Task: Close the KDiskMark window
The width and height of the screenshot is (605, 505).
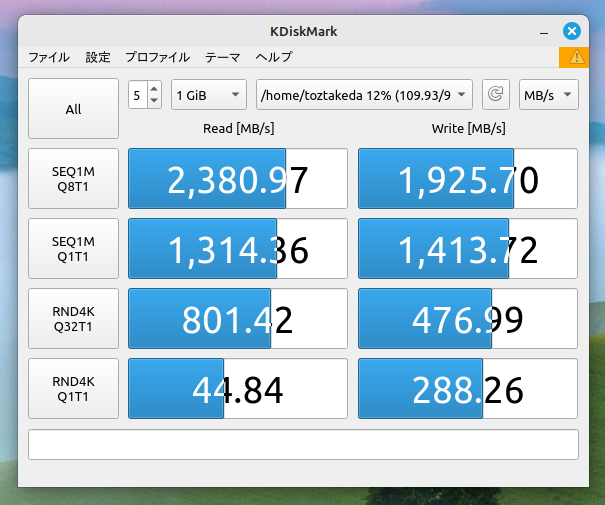Action: tap(571, 31)
